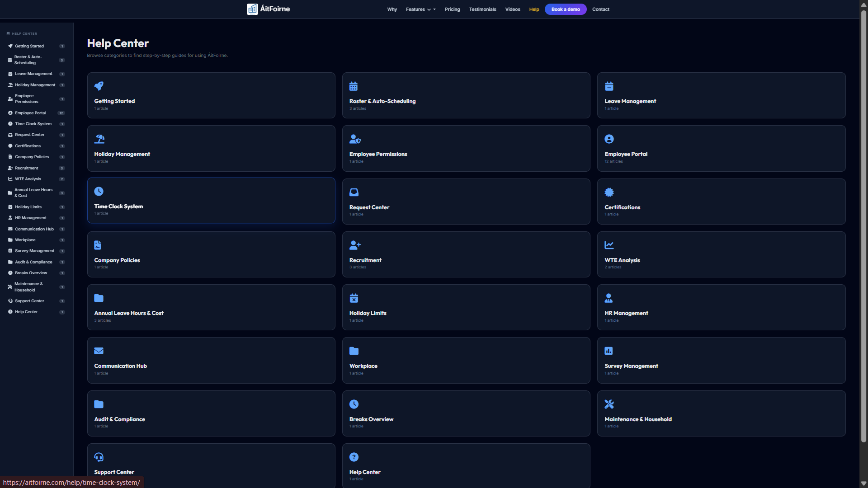Screen dimensions: 868x488
Task: Open Testimonials in top navigation
Action: (x=482, y=9)
